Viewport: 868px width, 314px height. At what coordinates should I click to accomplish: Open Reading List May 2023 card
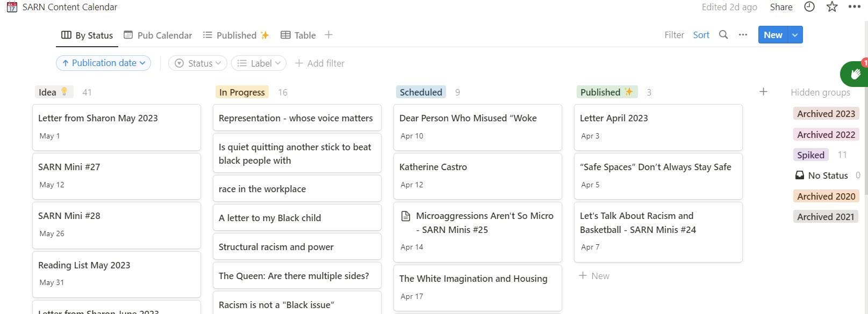[117, 274]
